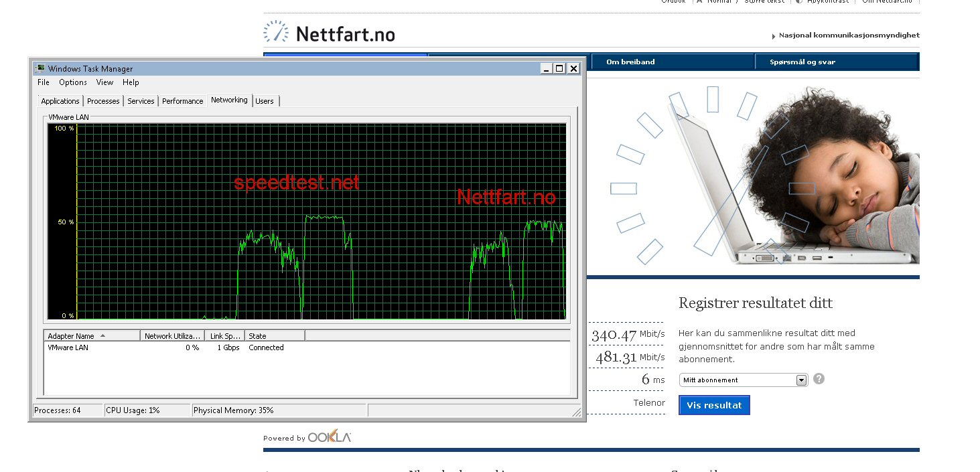This screenshot has width=980, height=472.
Task: Click the Registrer resultatet ditt heading
Action: point(756,303)
